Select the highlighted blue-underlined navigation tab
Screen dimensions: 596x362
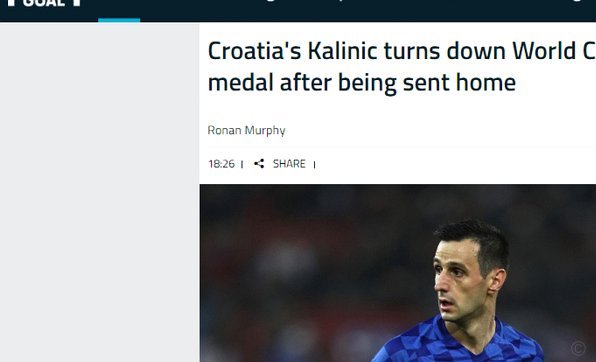[x=119, y=11]
